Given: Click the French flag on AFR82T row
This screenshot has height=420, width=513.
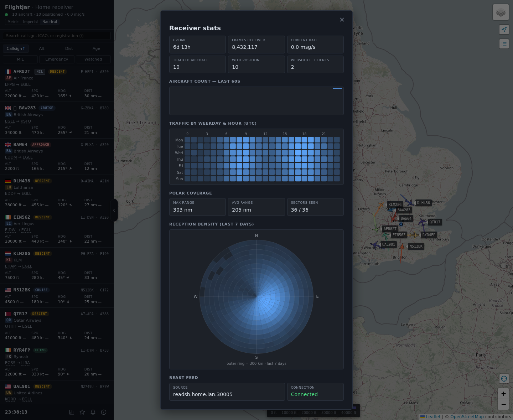Looking at the screenshot, I should coord(8,72).
